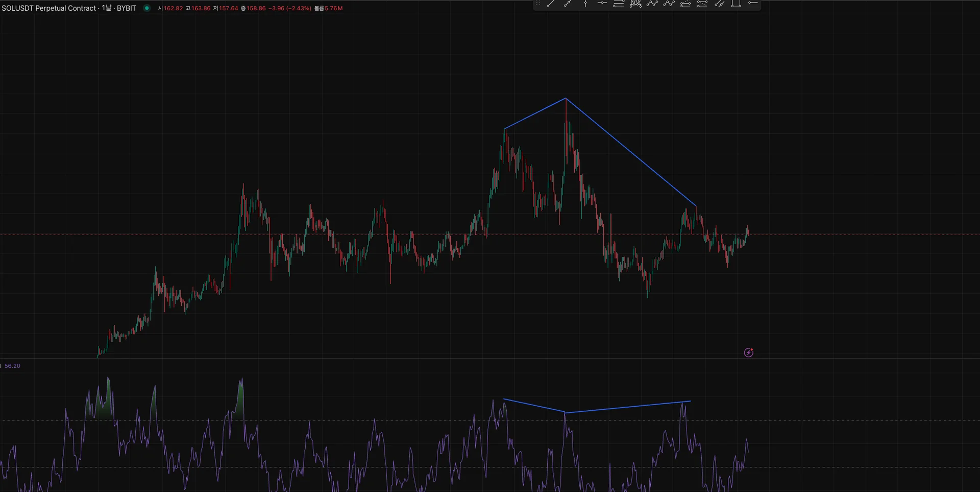
Task: Select the multi-node crossed-lines pattern tool
Action: [x=635, y=4]
